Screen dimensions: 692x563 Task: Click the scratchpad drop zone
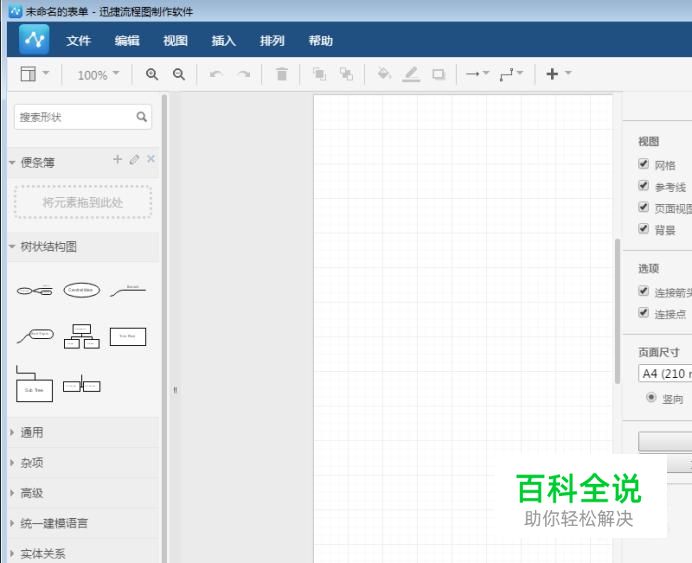(x=83, y=202)
